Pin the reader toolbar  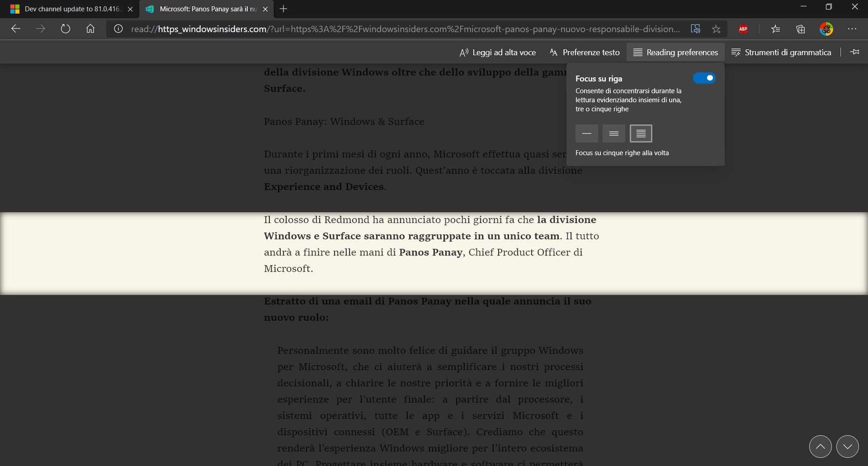pos(854,52)
